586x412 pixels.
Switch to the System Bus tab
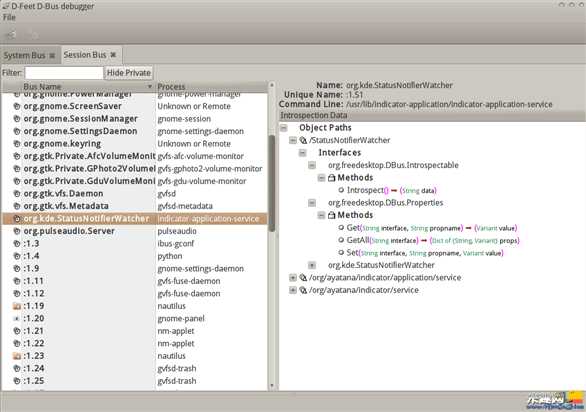[24, 56]
